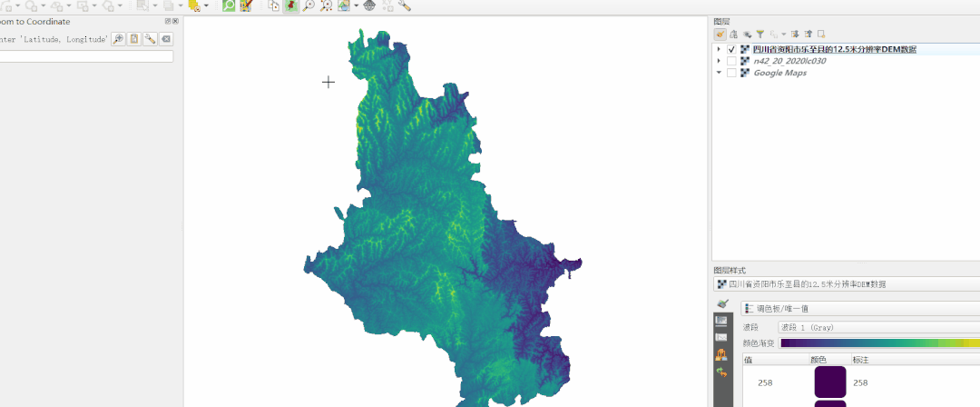Click the 值 column header
This screenshot has width=980, height=407.
click(749, 360)
